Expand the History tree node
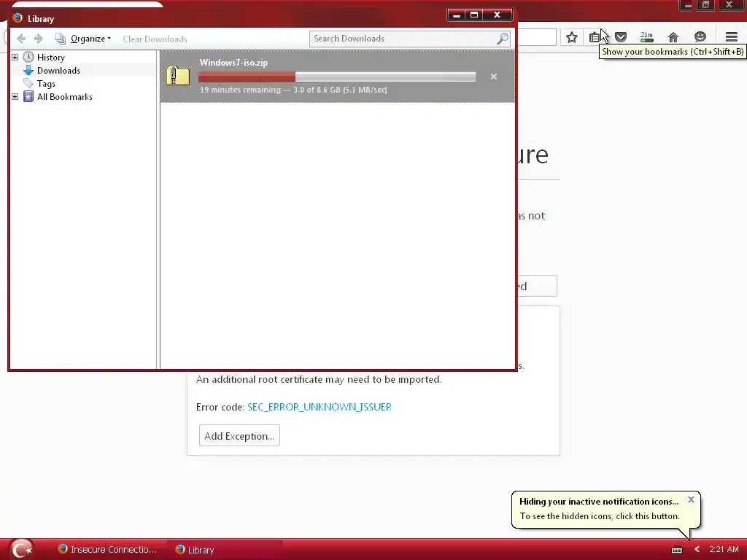Viewport: 747px width, 560px height. (15, 57)
